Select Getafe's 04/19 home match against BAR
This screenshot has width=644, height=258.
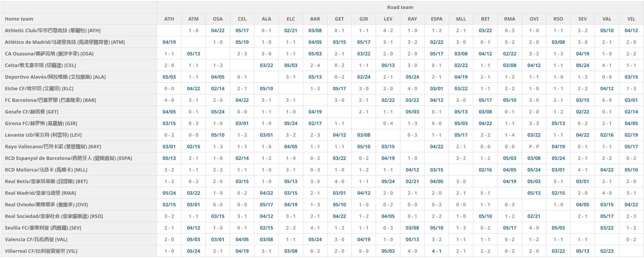click(315, 112)
